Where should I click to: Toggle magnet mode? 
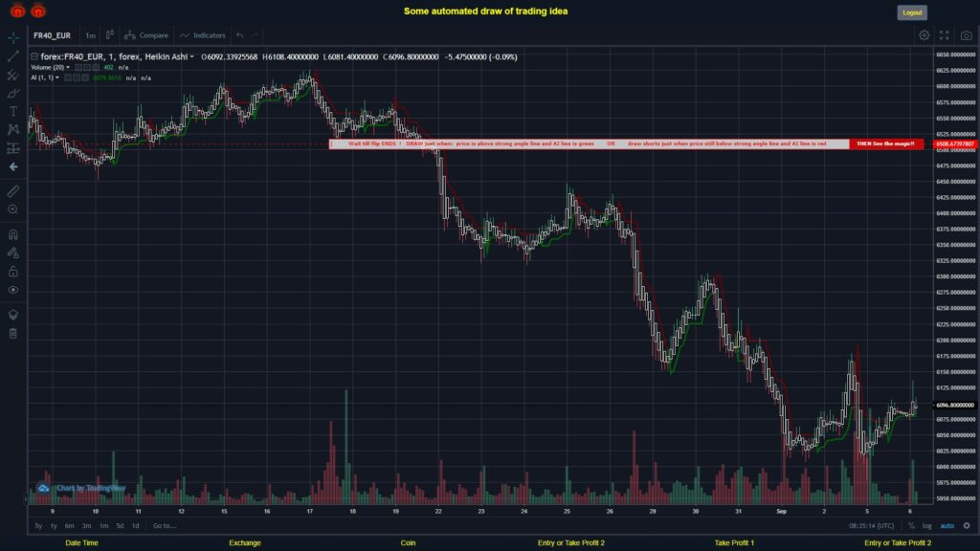[13, 234]
